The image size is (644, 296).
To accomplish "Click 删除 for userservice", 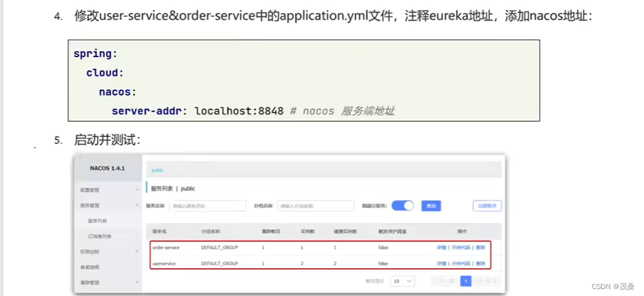I will [480, 263].
